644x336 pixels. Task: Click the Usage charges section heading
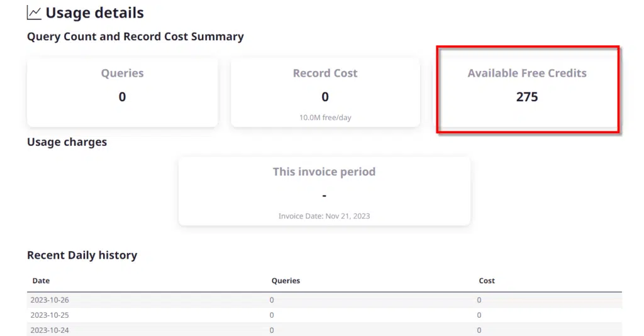point(67,142)
